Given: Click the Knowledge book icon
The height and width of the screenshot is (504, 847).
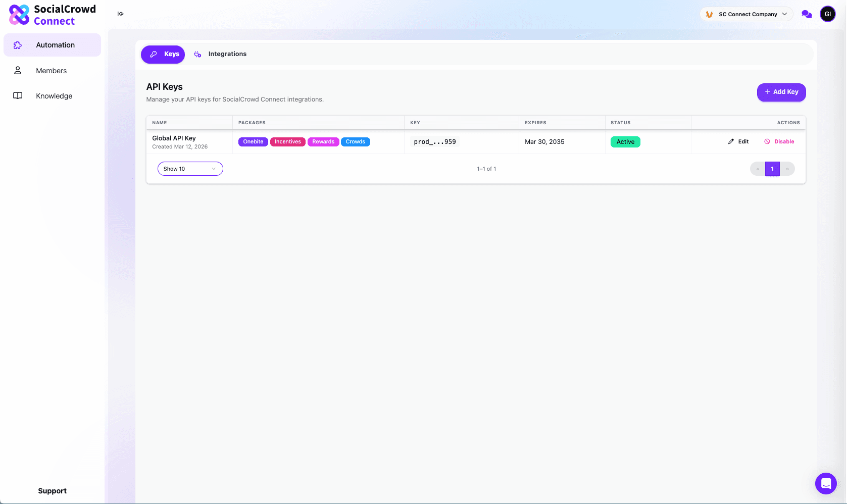Looking at the screenshot, I should 18,96.
